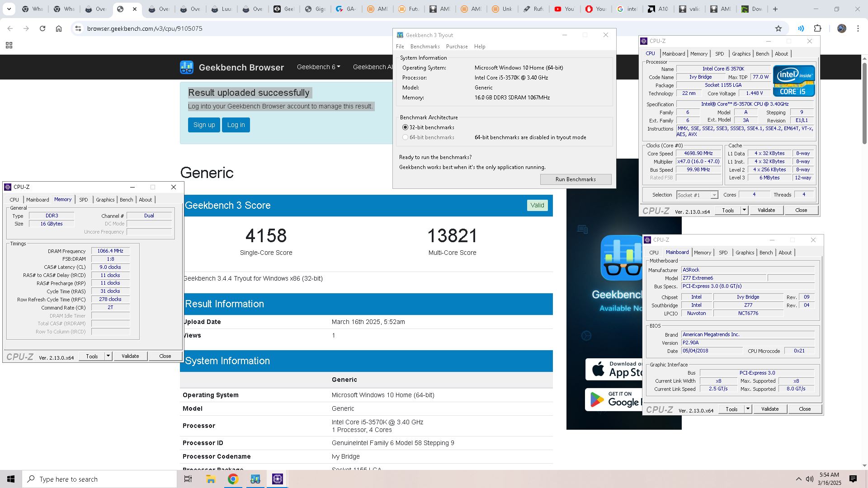The height and width of the screenshot is (488, 868).
Task: Switch to Bench tab in top CPU-Z window
Action: coord(762,54)
